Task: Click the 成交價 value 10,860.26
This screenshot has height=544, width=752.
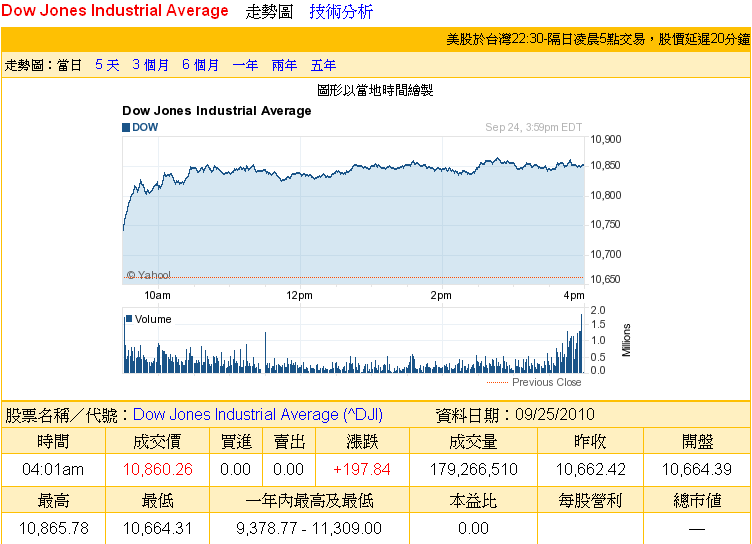Action: pyautogui.click(x=158, y=469)
